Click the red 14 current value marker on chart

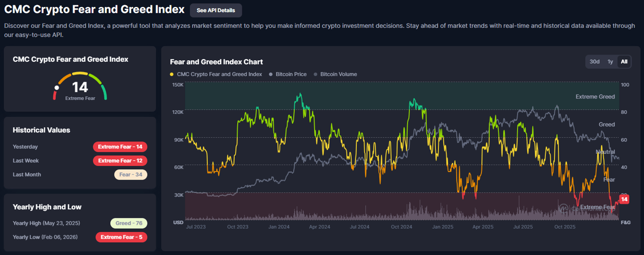pyautogui.click(x=624, y=199)
